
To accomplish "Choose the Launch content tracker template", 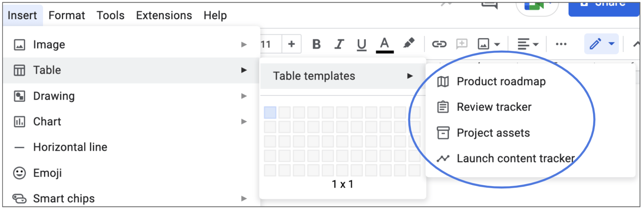I will (x=516, y=158).
